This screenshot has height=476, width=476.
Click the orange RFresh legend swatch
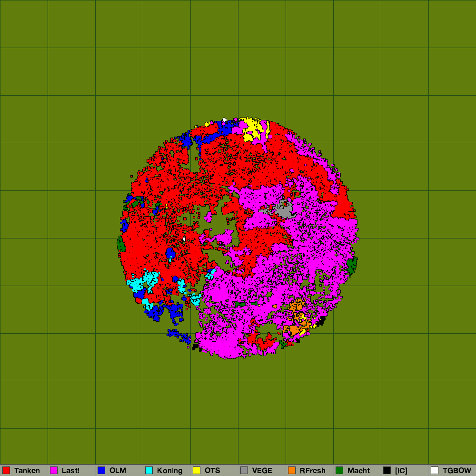click(292, 470)
